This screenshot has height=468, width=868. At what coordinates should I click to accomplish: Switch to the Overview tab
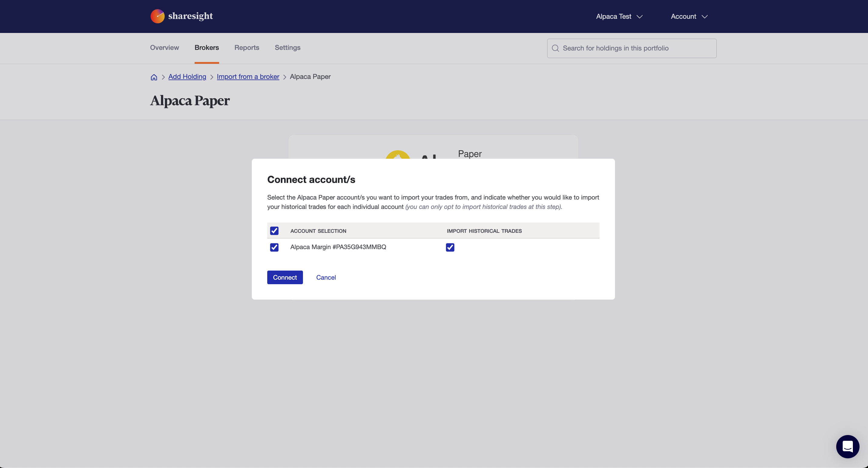tap(164, 47)
